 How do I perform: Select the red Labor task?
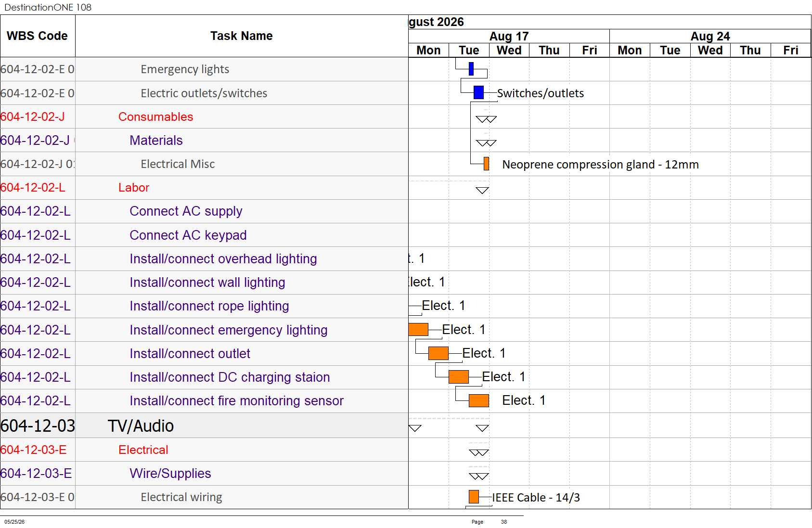(x=134, y=187)
